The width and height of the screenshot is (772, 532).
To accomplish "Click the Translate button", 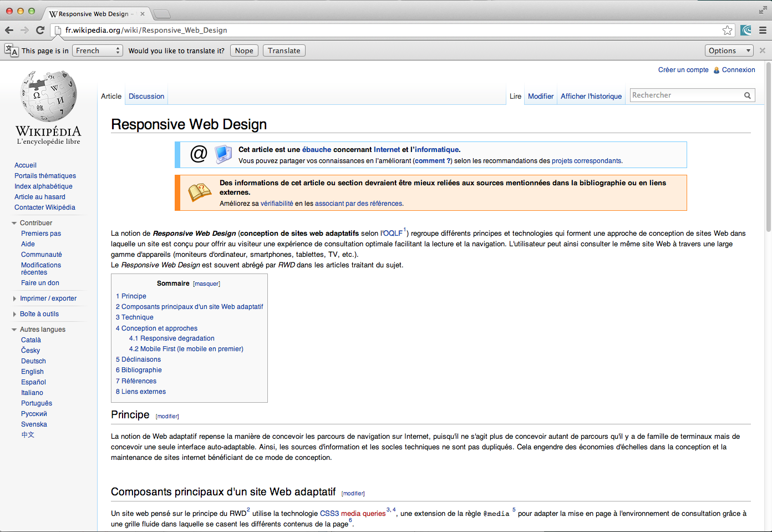I will click(x=284, y=50).
